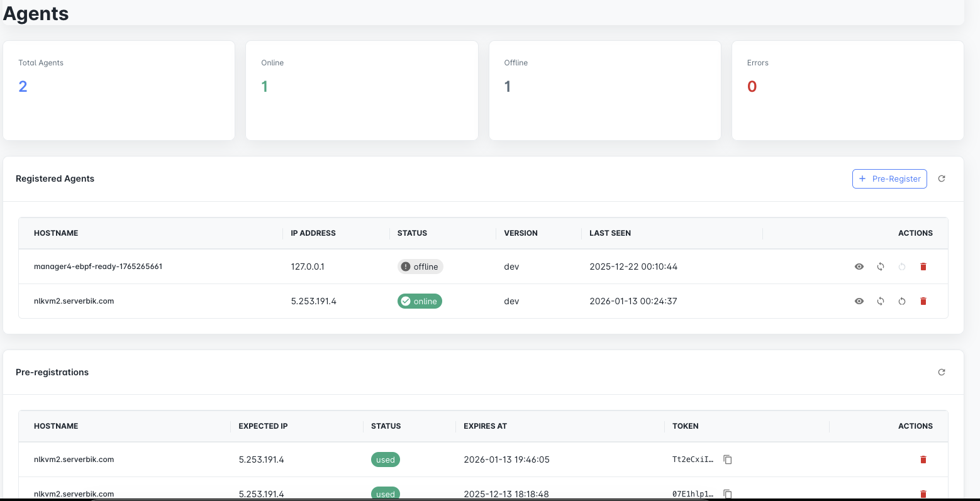The height and width of the screenshot is (501, 980).
Task: Click sync icon for online nlkvm2 agent
Action: [x=881, y=301]
